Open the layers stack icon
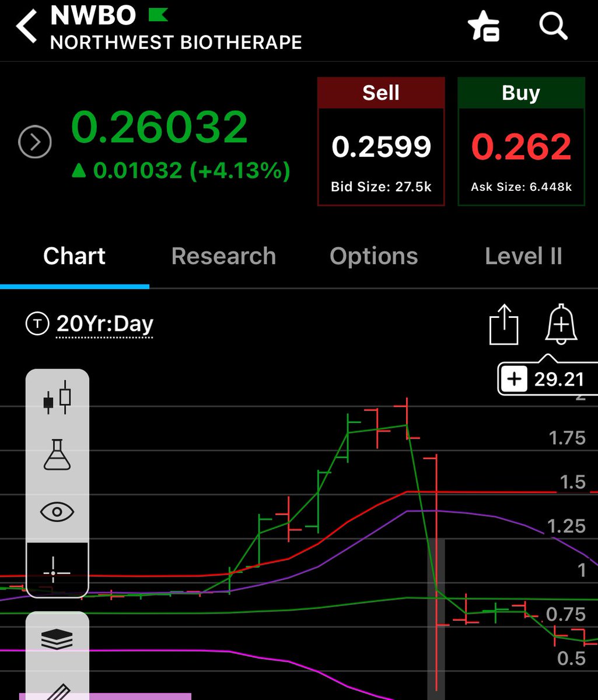Viewport: 598px width, 700px height. pyautogui.click(x=57, y=640)
